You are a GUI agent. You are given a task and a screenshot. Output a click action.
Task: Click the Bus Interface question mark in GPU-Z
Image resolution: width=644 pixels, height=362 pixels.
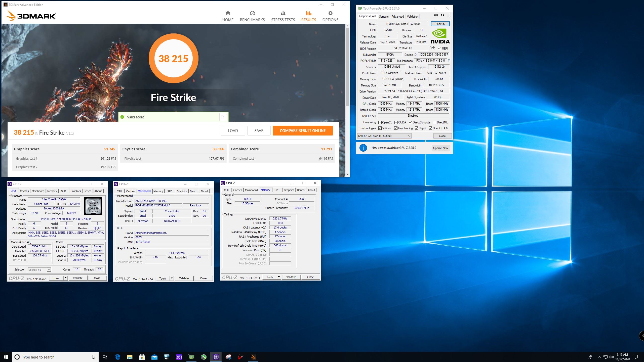[449, 61]
